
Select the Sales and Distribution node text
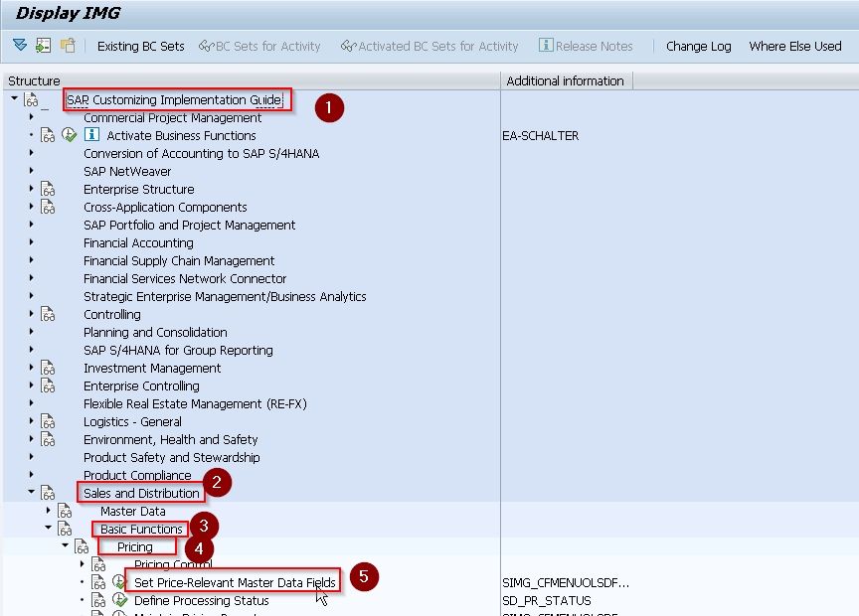tap(141, 494)
